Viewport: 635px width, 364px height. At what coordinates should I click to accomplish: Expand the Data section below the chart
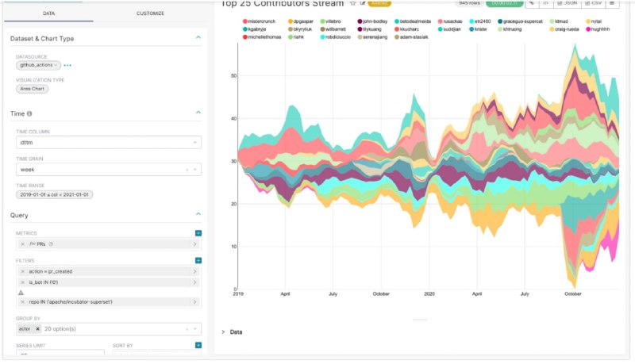[x=232, y=332]
